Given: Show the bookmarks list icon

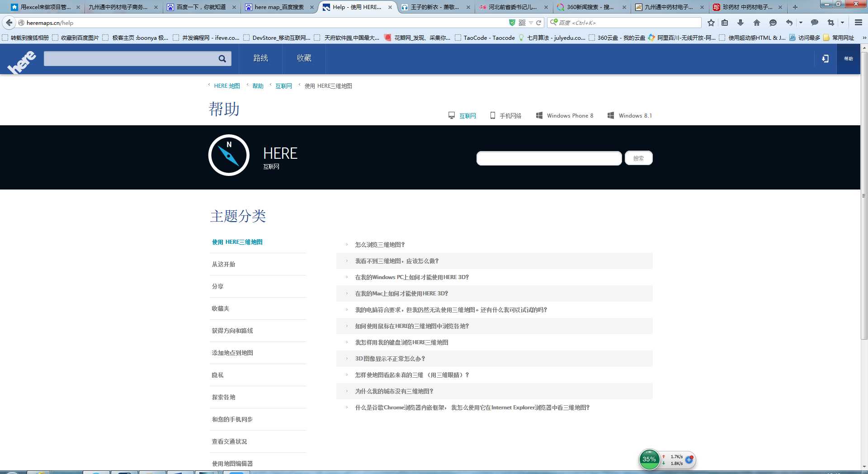Looking at the screenshot, I should [725, 23].
